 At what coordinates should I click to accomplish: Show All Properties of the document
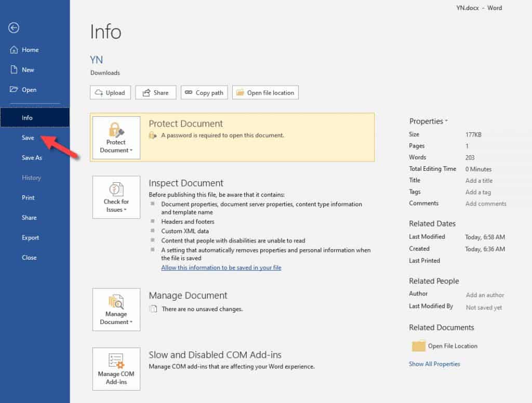coord(434,364)
